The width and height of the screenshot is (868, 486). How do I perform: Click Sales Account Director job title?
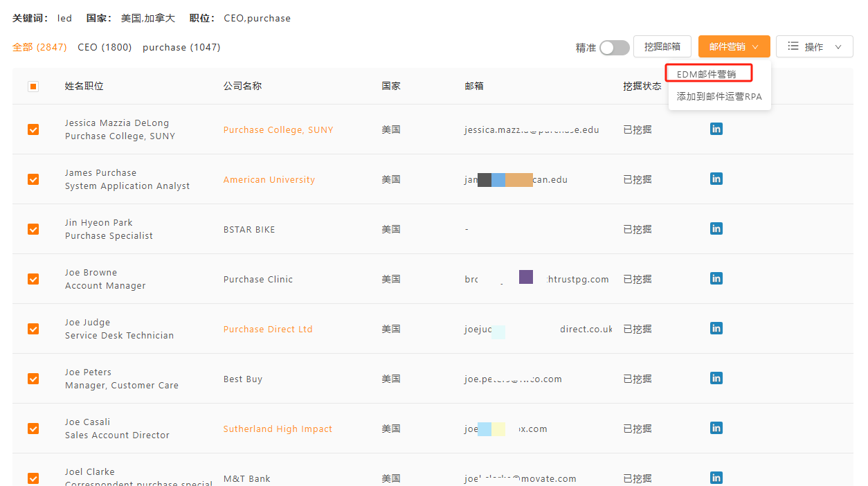pyautogui.click(x=117, y=435)
